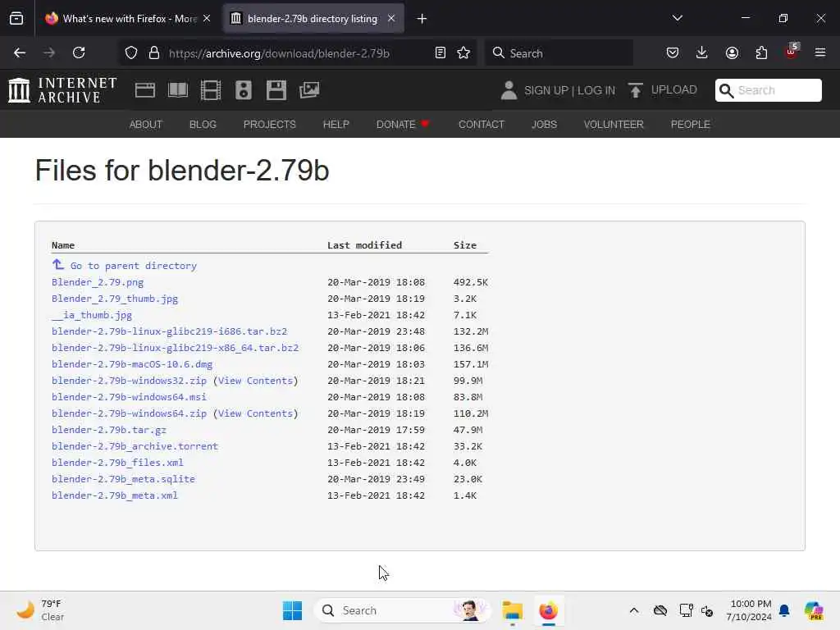Open blender-2.79b_archive.torrent link
840x630 pixels.
135,446
